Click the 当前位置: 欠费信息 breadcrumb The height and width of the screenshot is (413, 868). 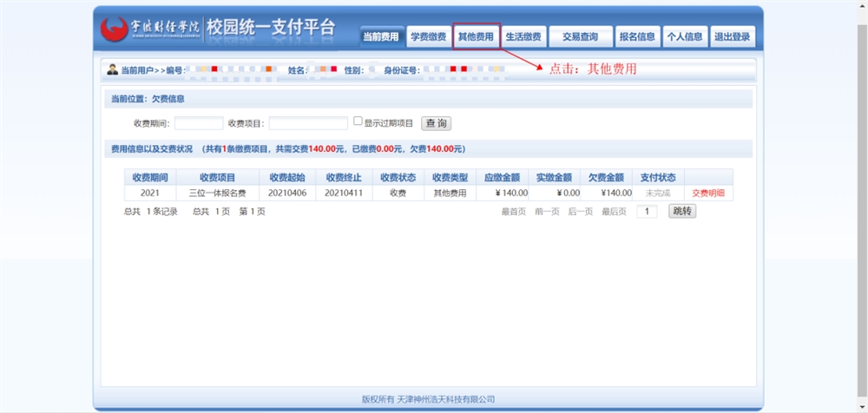148,99
